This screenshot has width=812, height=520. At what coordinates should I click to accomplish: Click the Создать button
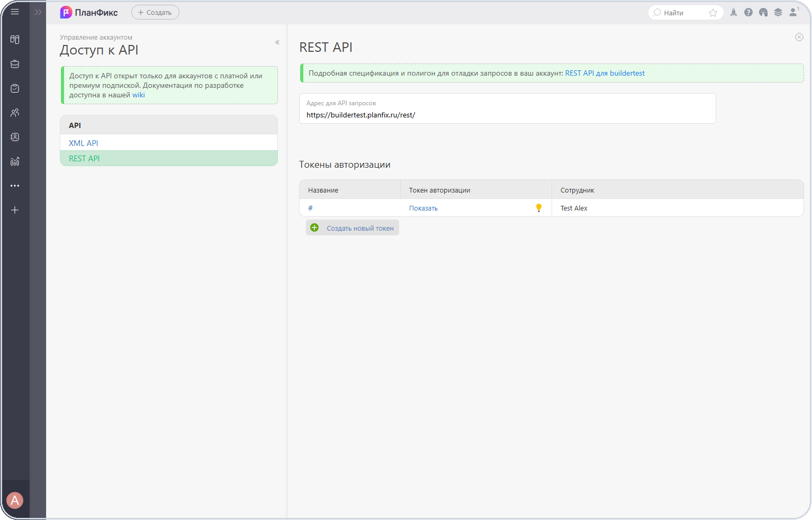[155, 12]
